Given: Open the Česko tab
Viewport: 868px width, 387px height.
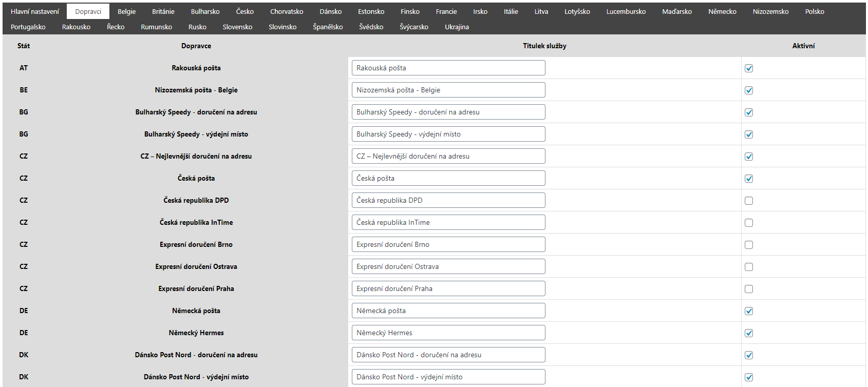Looking at the screenshot, I should click(x=245, y=11).
